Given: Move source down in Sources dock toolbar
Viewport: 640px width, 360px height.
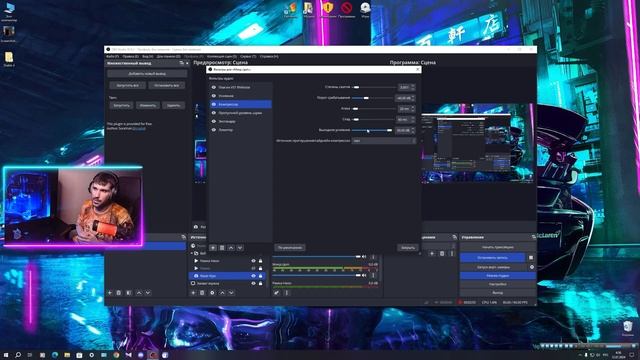Looking at the screenshot, I should pyautogui.click(x=231, y=293).
